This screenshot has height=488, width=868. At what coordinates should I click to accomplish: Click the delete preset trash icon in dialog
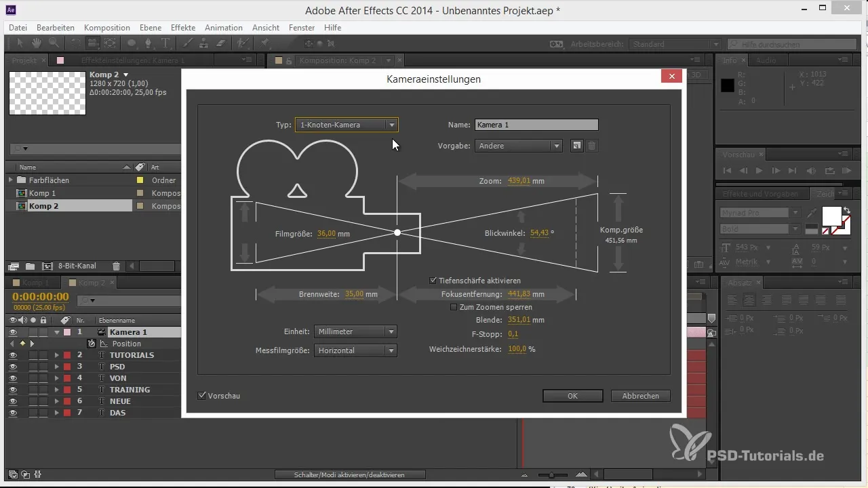592,146
